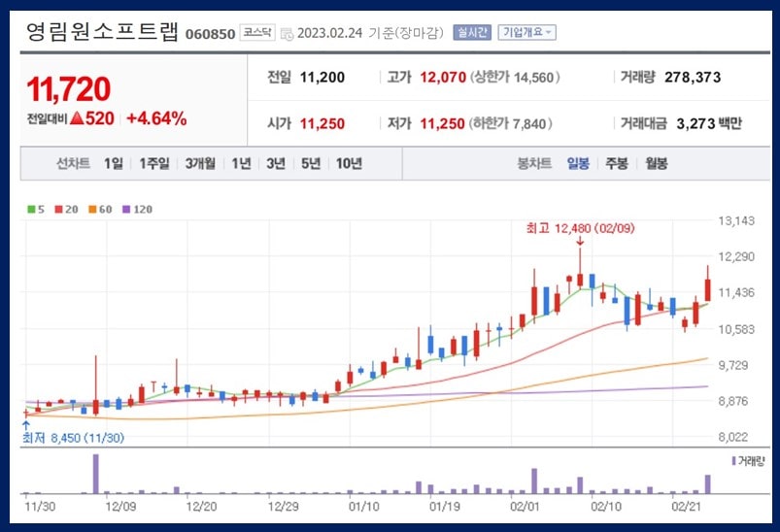Image resolution: width=780 pixels, height=532 pixels.
Task: Click the 12/09 date axis label
Action: pos(120,507)
